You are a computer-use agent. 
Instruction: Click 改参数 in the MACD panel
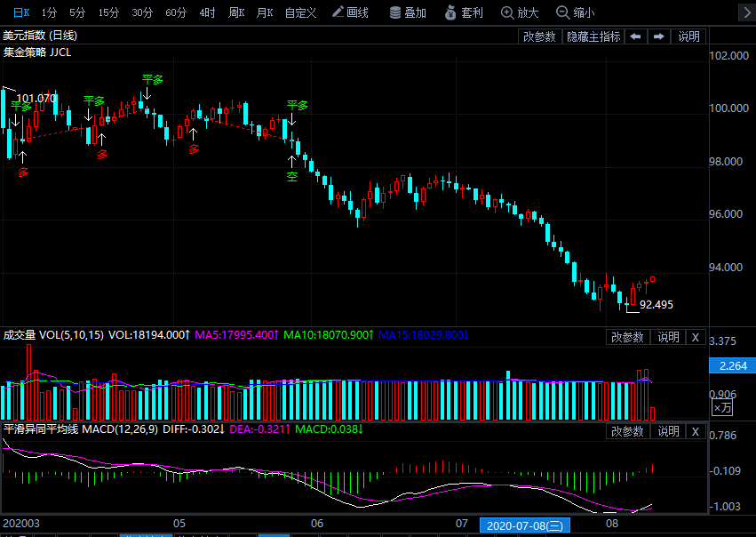[628, 431]
